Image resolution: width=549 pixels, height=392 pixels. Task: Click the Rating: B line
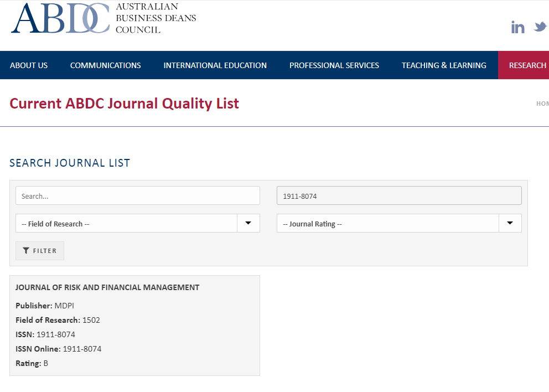(32, 363)
